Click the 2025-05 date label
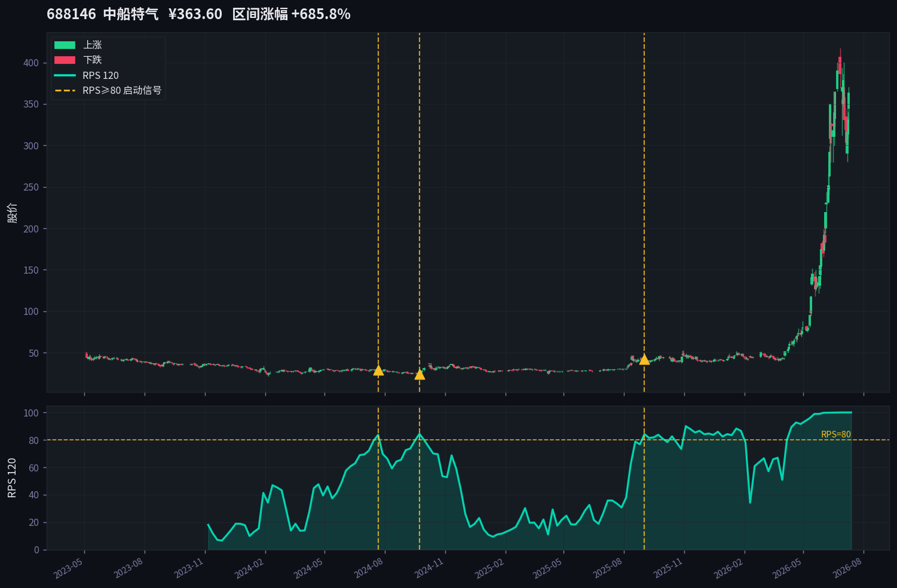The width and height of the screenshot is (897, 588). 549,568
